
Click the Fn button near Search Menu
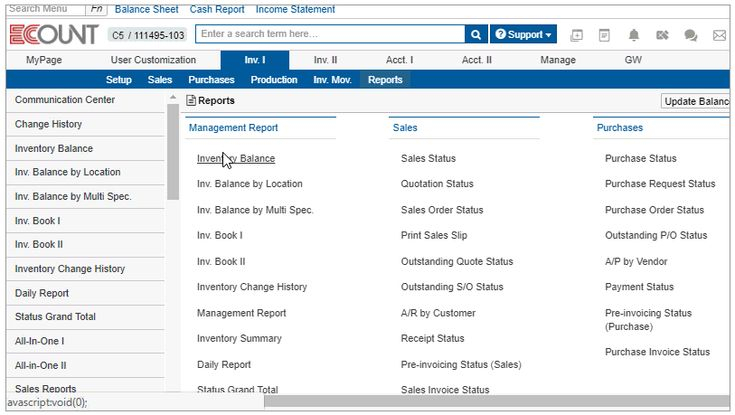pos(96,9)
